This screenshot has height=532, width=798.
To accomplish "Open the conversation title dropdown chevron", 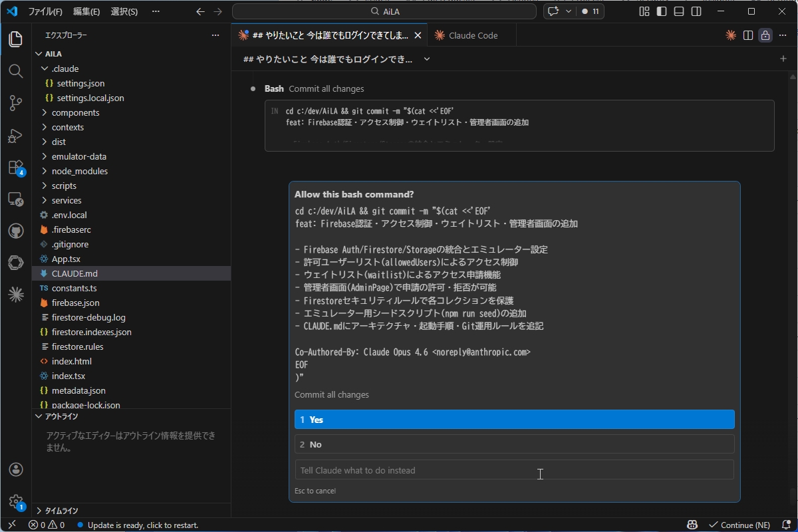I will click(427, 59).
